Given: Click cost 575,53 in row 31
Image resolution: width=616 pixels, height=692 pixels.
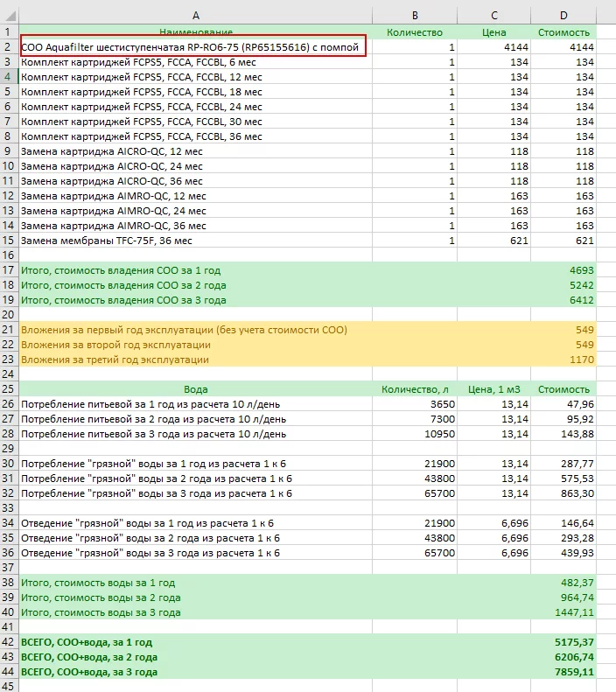Looking at the screenshot, I should click(x=563, y=479).
